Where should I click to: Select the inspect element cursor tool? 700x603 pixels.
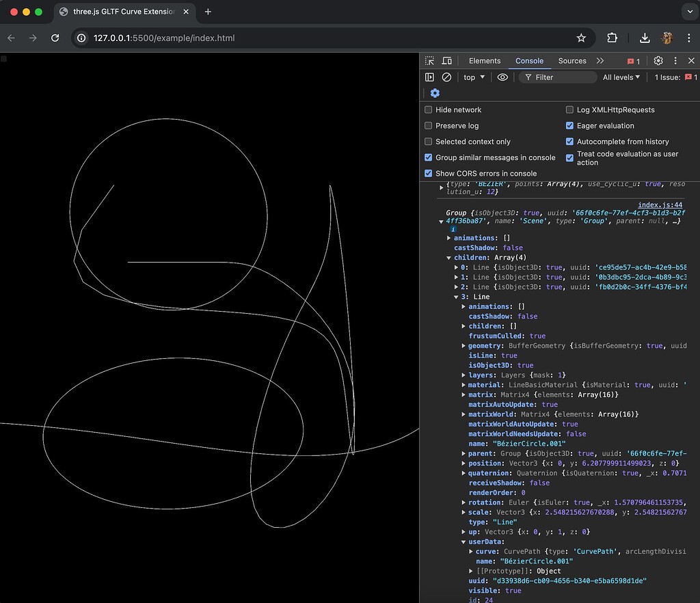tap(429, 60)
